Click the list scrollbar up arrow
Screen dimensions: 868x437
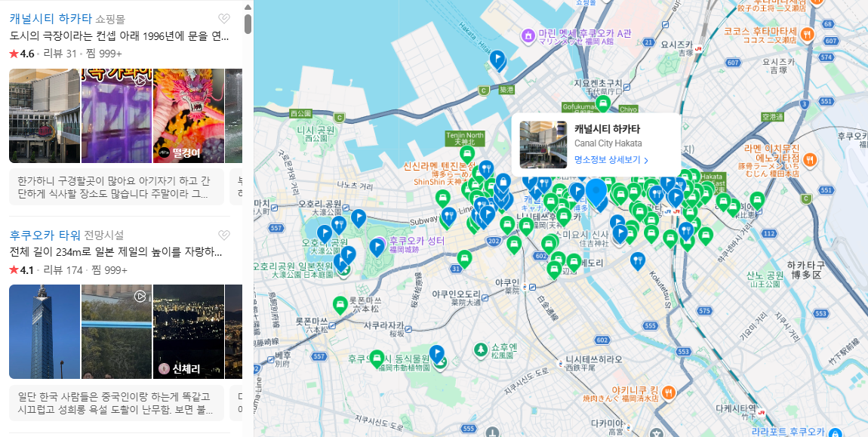(x=248, y=8)
